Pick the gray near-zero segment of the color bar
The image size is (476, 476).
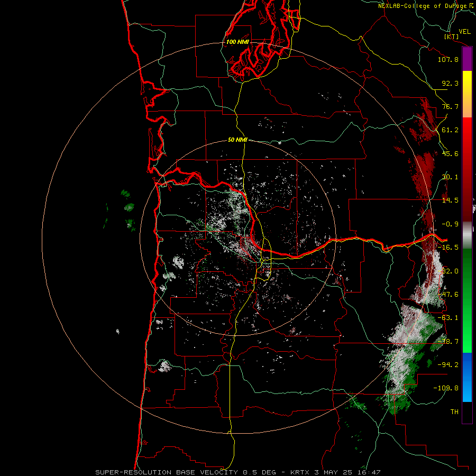click(x=467, y=235)
